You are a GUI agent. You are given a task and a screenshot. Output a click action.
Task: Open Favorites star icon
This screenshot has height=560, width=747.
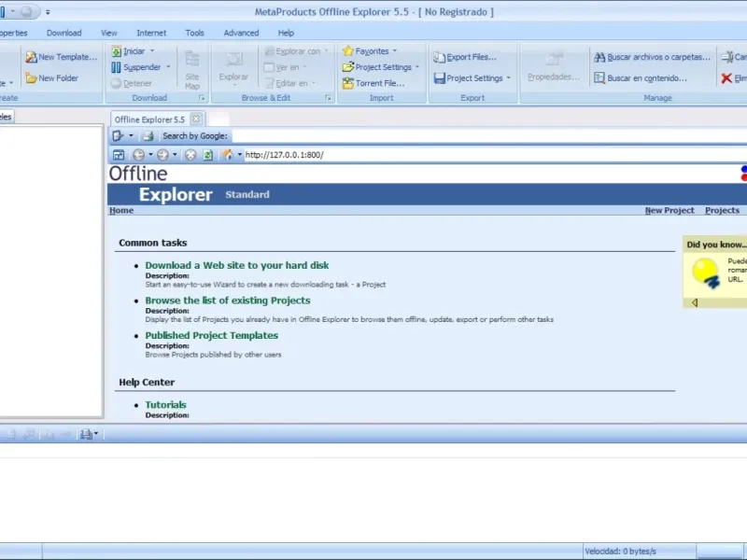348,51
